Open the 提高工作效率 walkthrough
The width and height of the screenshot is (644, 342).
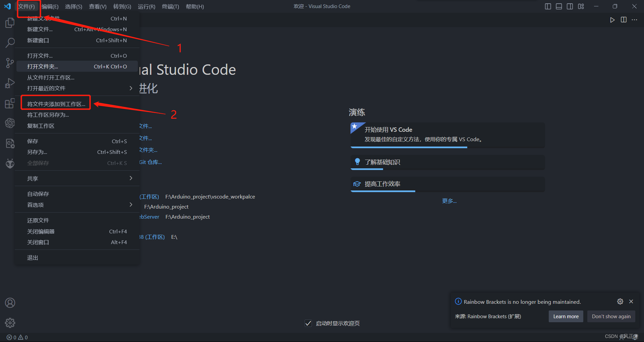pos(448,184)
